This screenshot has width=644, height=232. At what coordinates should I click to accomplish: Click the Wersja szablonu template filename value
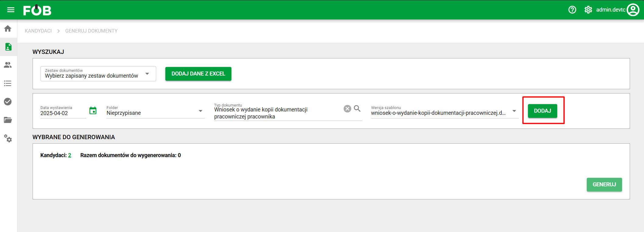pyautogui.click(x=438, y=113)
